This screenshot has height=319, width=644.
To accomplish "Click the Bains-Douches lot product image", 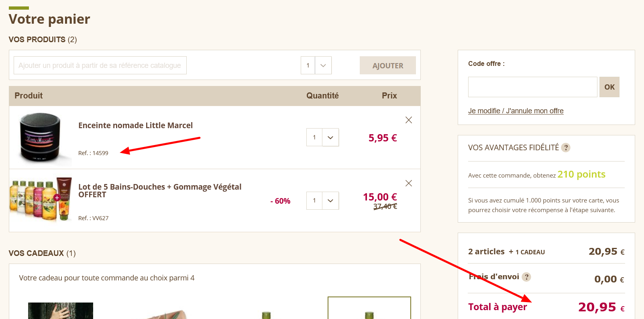I will (42, 198).
